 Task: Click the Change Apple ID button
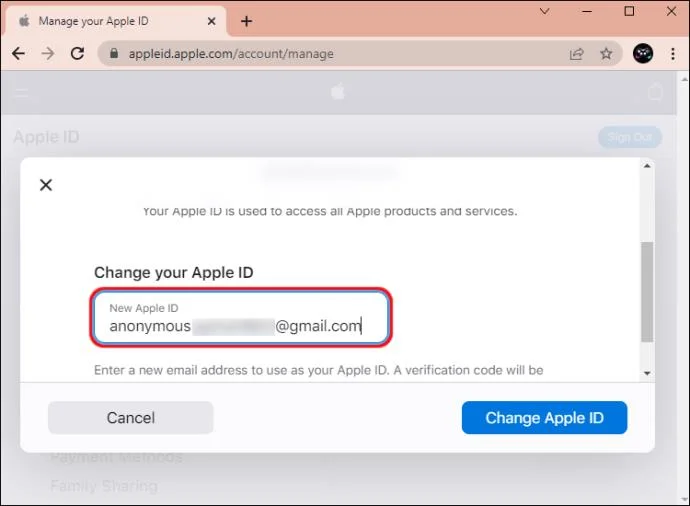point(544,418)
